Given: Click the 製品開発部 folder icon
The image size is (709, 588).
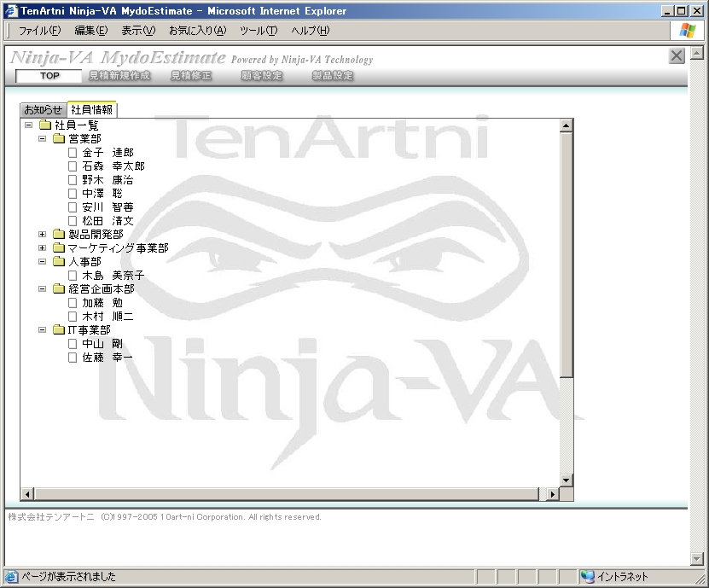Looking at the screenshot, I should coord(59,234).
